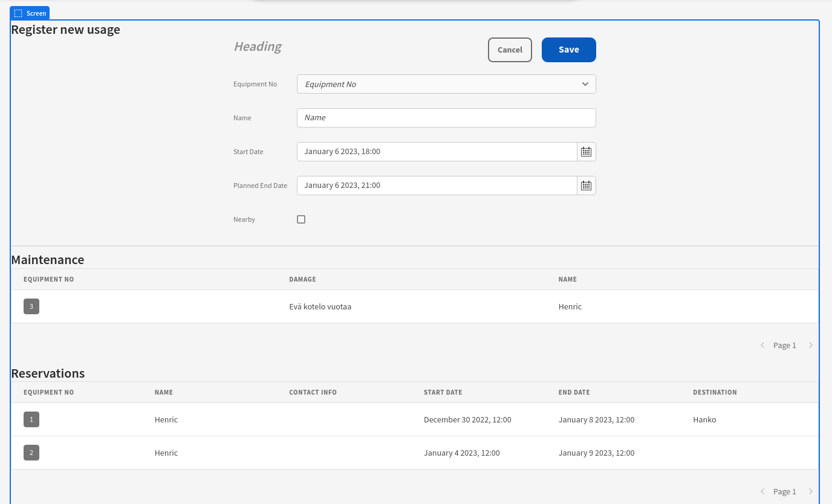Go to next page of Maintenance records

pos(810,345)
